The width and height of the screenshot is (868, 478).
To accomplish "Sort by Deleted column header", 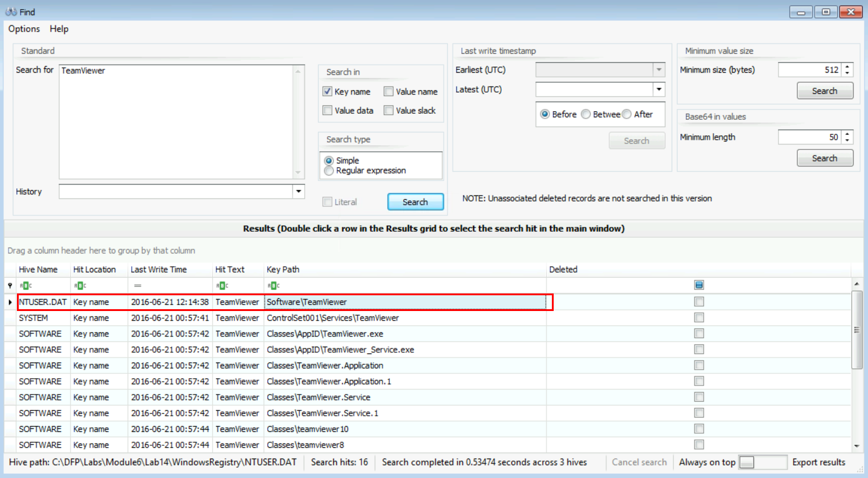I will coord(699,270).
